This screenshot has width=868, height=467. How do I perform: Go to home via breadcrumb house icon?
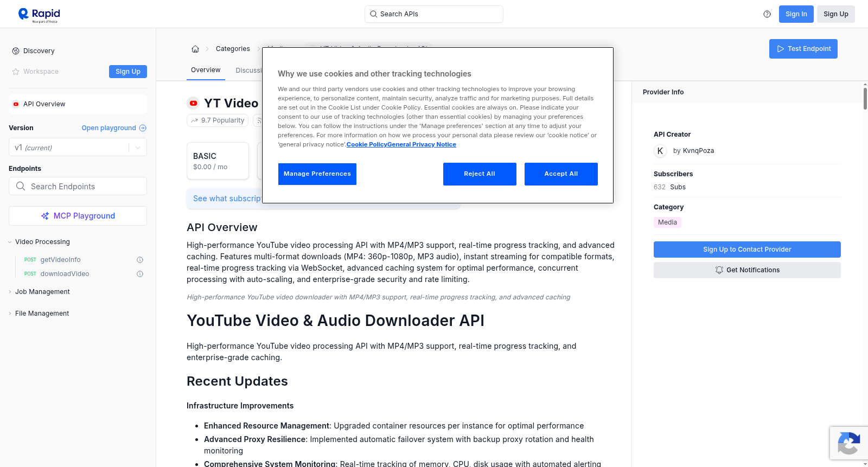click(195, 49)
